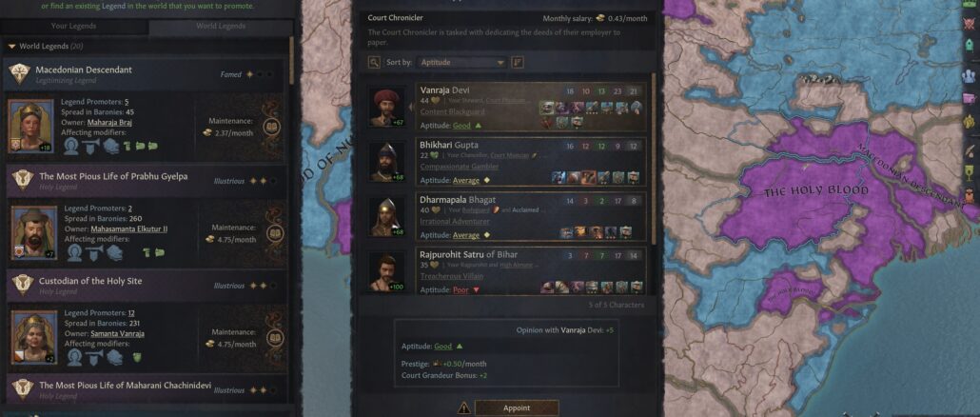The height and width of the screenshot is (417, 980).
Task: Click the Macedonian Descendant legend emblem icon
Action: click(x=19, y=73)
